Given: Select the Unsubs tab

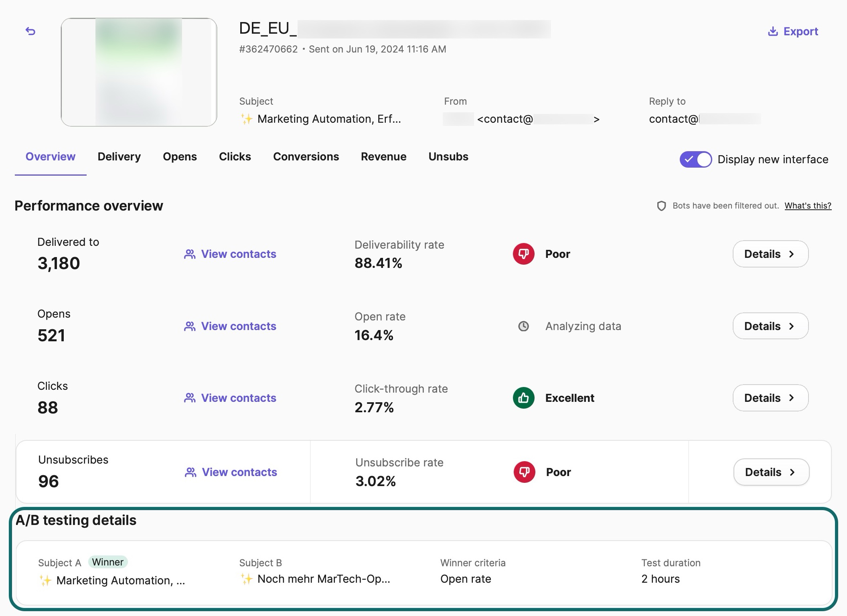Looking at the screenshot, I should pyautogui.click(x=448, y=156).
